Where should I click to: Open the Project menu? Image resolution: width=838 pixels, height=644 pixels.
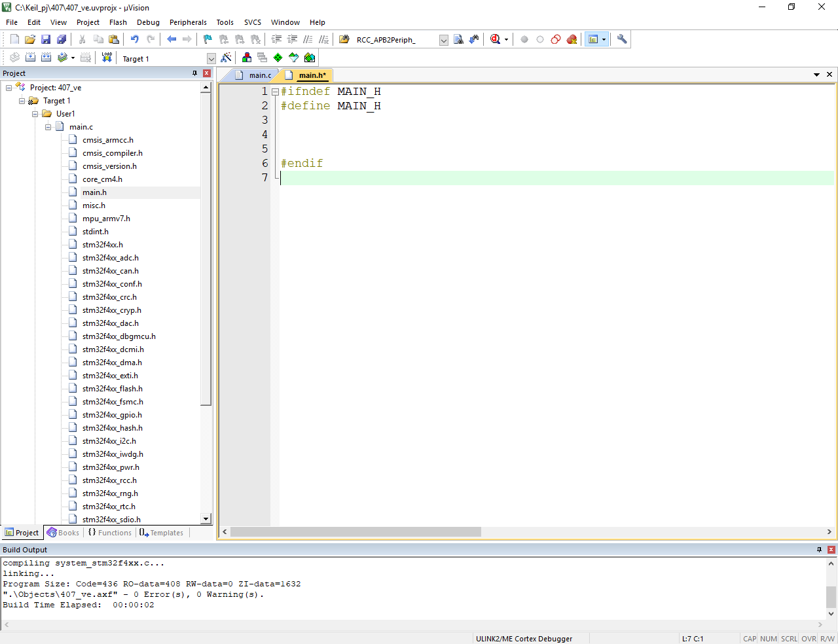coord(88,22)
